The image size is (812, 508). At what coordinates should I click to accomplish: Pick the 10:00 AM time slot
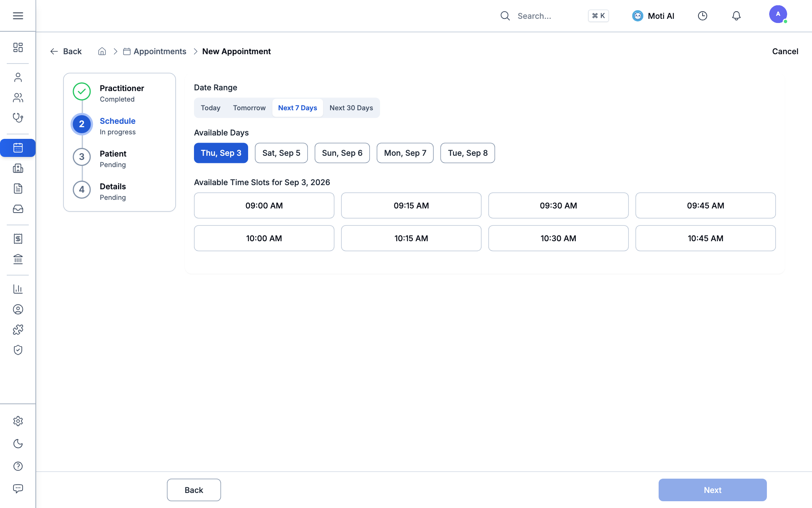[x=264, y=238]
